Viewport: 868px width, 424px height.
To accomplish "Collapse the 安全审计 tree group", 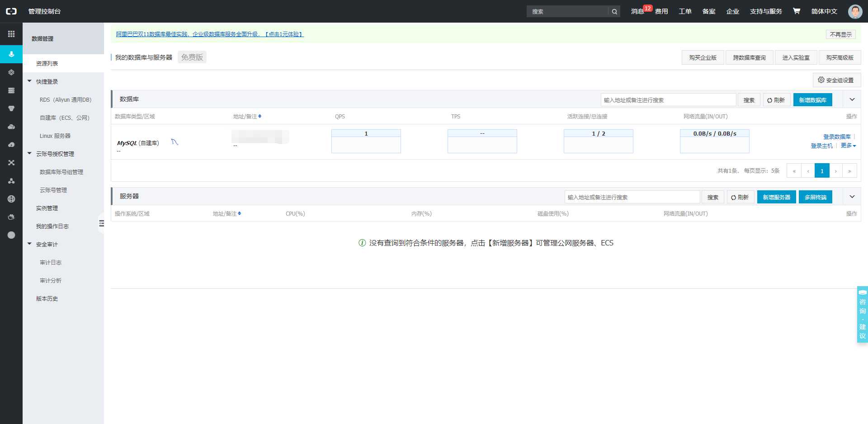I will (x=29, y=244).
